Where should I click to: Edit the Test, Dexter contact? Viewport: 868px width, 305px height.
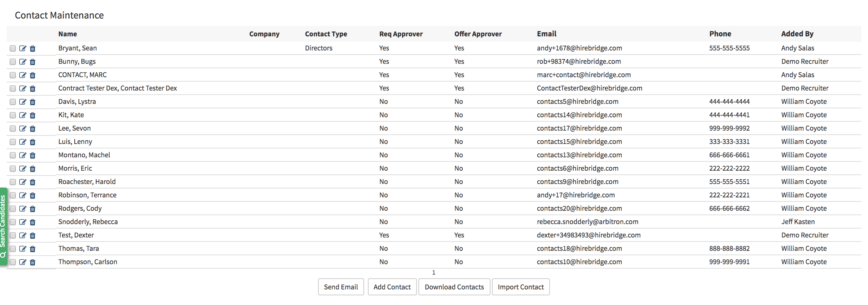click(23, 236)
